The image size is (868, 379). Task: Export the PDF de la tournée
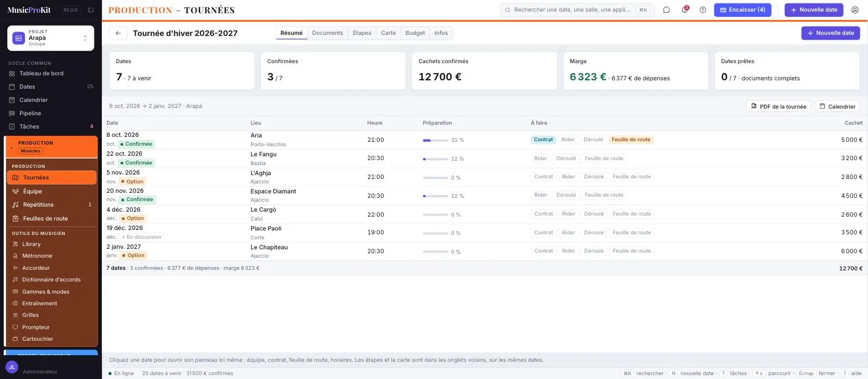coord(778,106)
